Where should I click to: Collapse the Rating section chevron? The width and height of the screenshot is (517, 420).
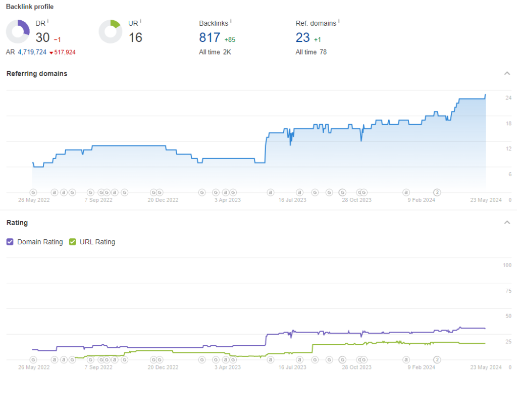point(507,223)
